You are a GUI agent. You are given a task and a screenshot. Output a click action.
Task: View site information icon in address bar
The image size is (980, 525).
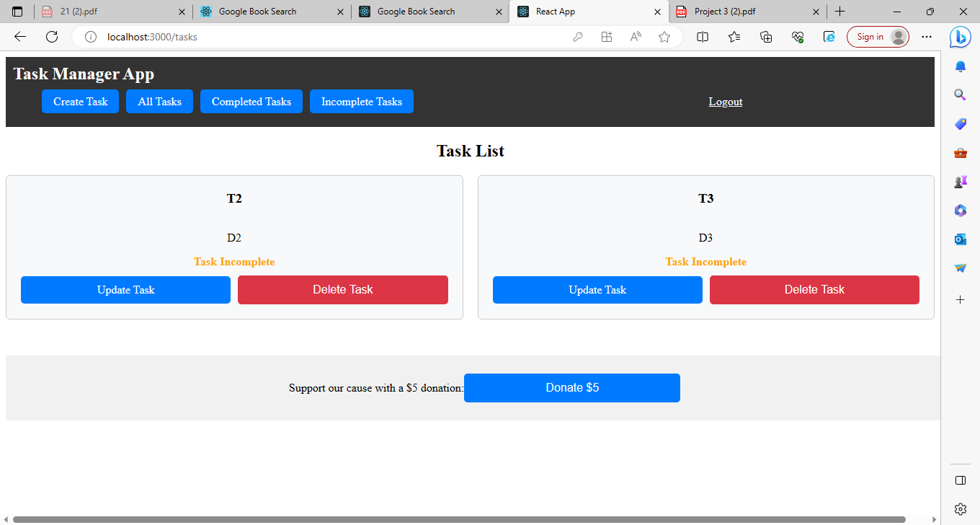pos(91,37)
